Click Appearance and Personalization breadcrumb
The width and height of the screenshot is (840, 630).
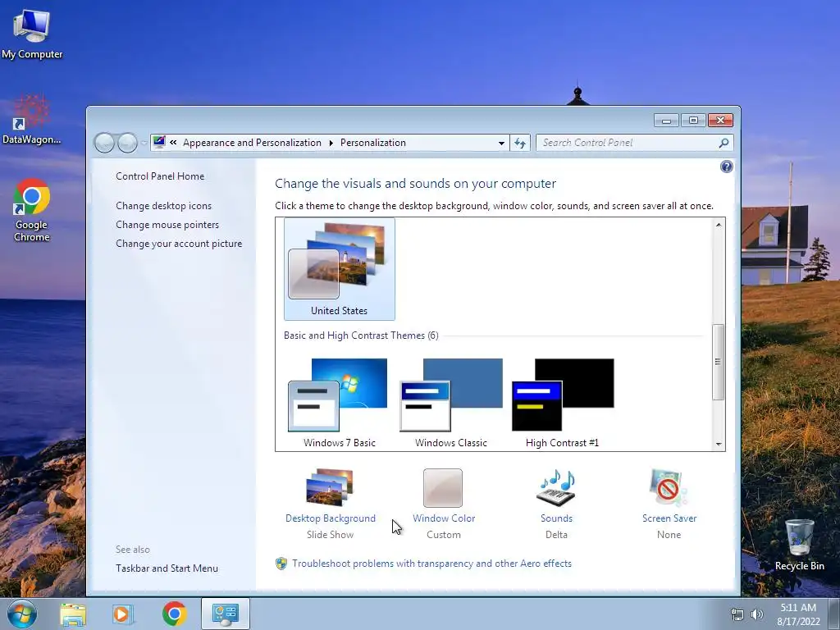pos(252,143)
